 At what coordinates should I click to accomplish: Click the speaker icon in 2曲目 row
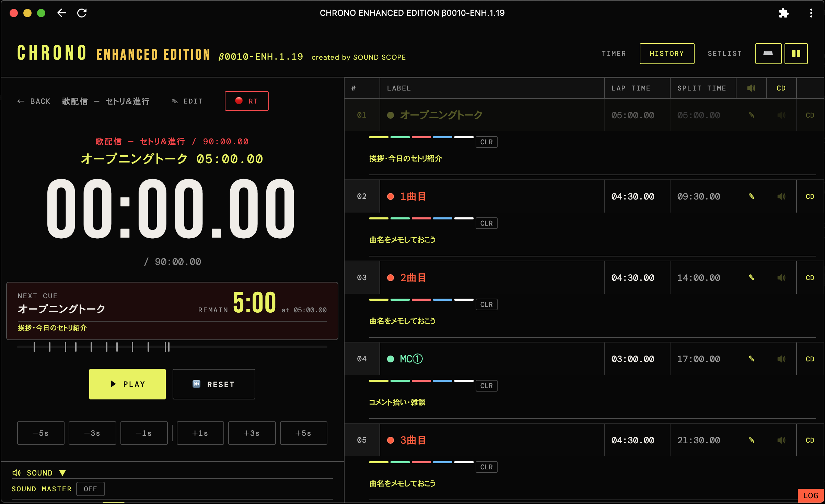click(781, 277)
